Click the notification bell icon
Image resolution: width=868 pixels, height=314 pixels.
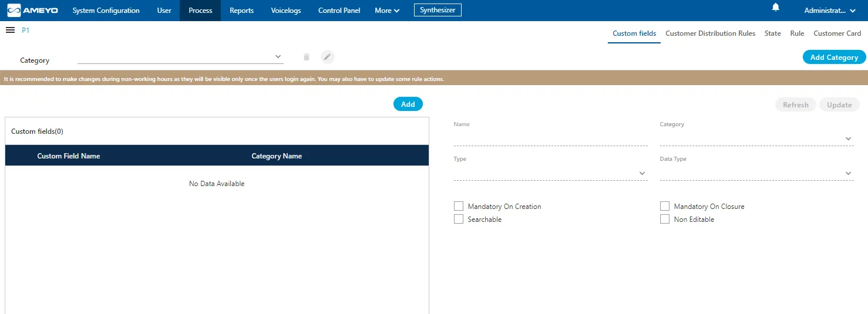(776, 8)
